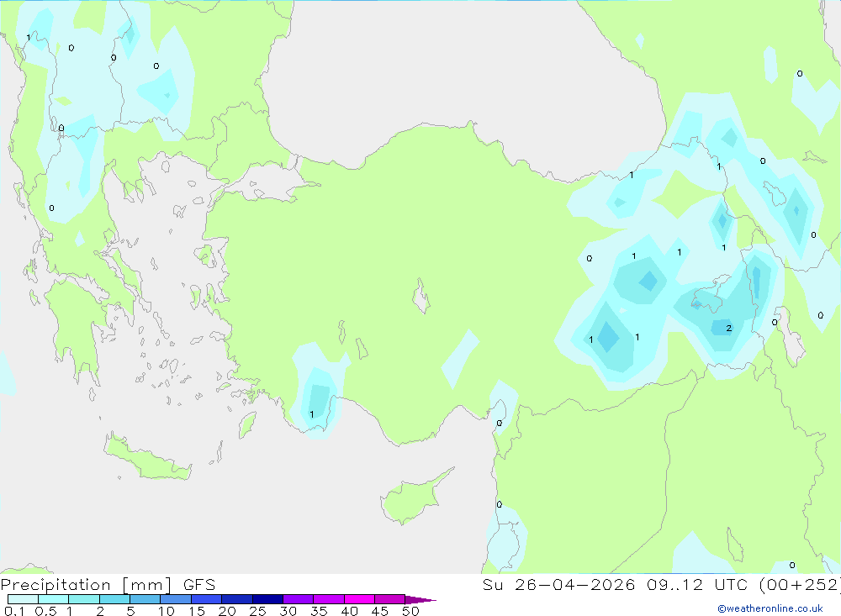841x616 pixels.
Task: Pick the legend swatch between 1 and 2
Action: pyautogui.click(x=84, y=599)
